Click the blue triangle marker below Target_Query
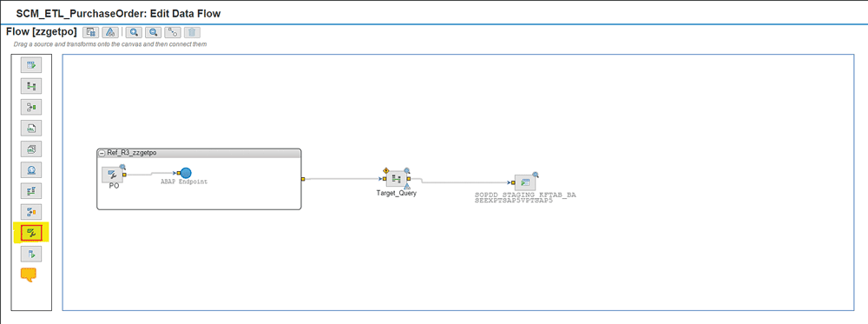 pyautogui.click(x=406, y=187)
